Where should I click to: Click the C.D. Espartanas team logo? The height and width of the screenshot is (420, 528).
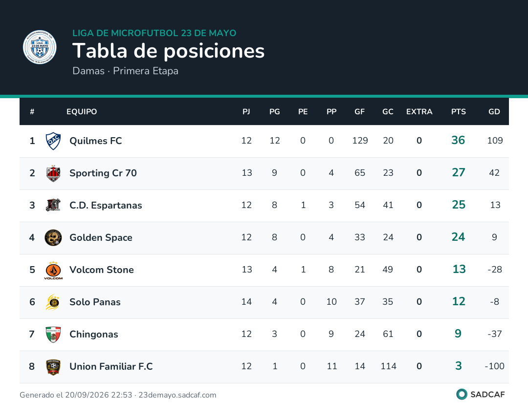click(53, 205)
